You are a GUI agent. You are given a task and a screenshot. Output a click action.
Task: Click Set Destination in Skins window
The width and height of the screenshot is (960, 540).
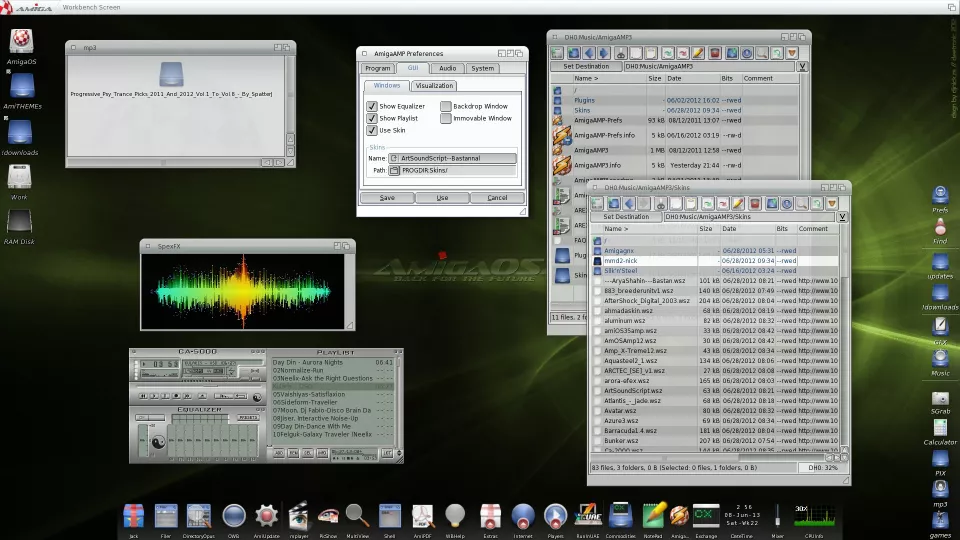point(625,217)
